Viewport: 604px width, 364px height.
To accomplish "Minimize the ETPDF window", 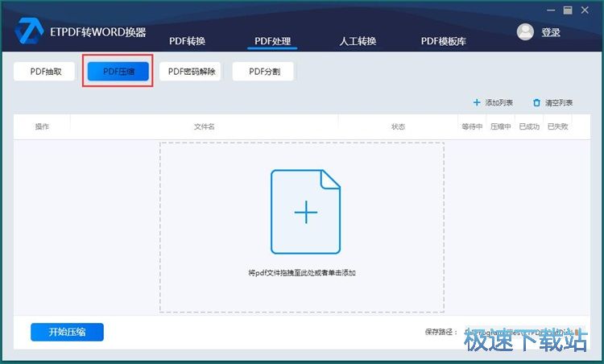I will [551, 10].
